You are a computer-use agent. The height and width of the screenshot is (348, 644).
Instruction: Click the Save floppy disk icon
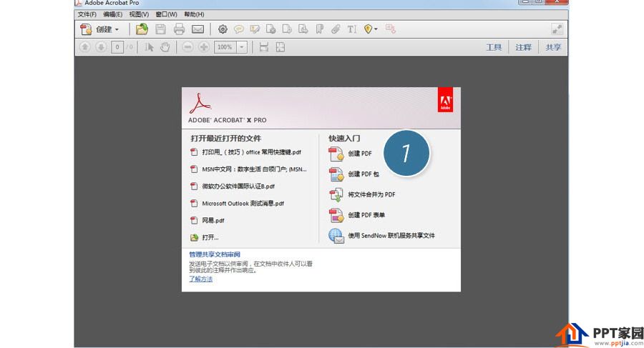[160, 29]
